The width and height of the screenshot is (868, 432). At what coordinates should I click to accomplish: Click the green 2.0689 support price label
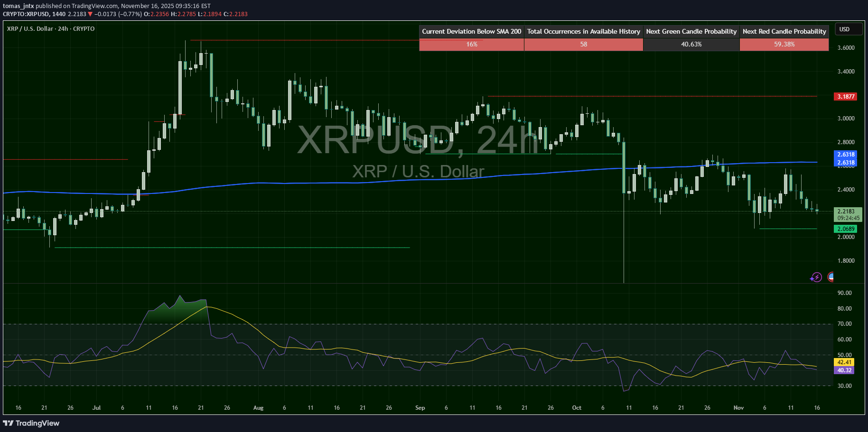(845, 229)
